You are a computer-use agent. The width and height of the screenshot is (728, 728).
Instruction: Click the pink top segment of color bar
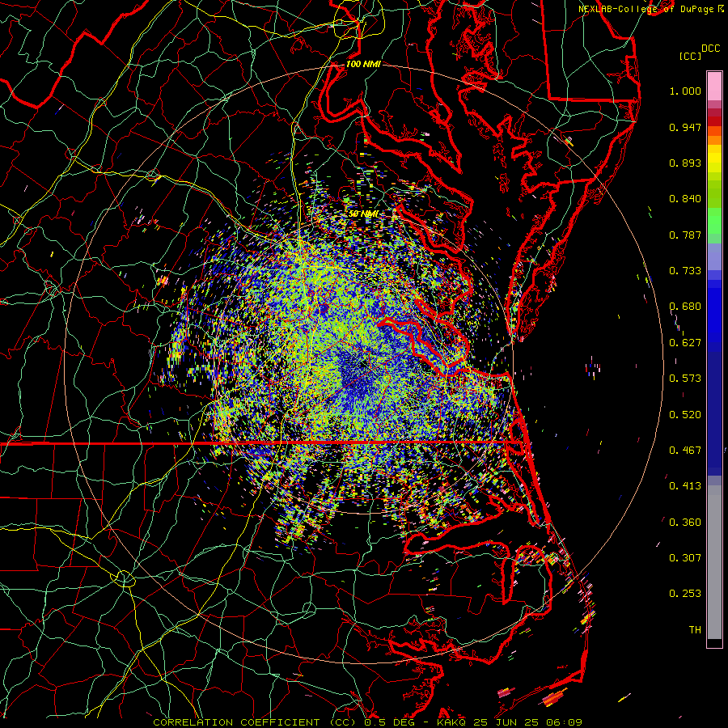click(x=714, y=86)
